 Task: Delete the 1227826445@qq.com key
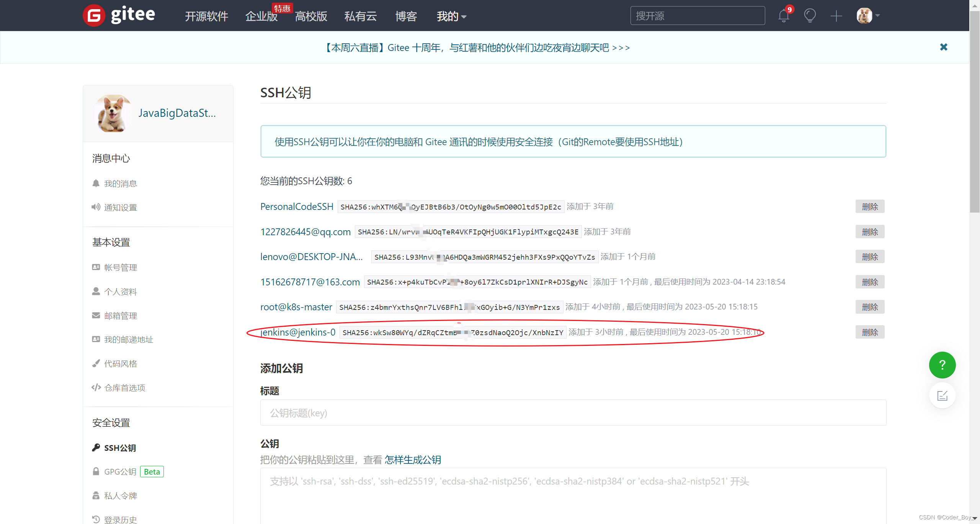coord(870,232)
